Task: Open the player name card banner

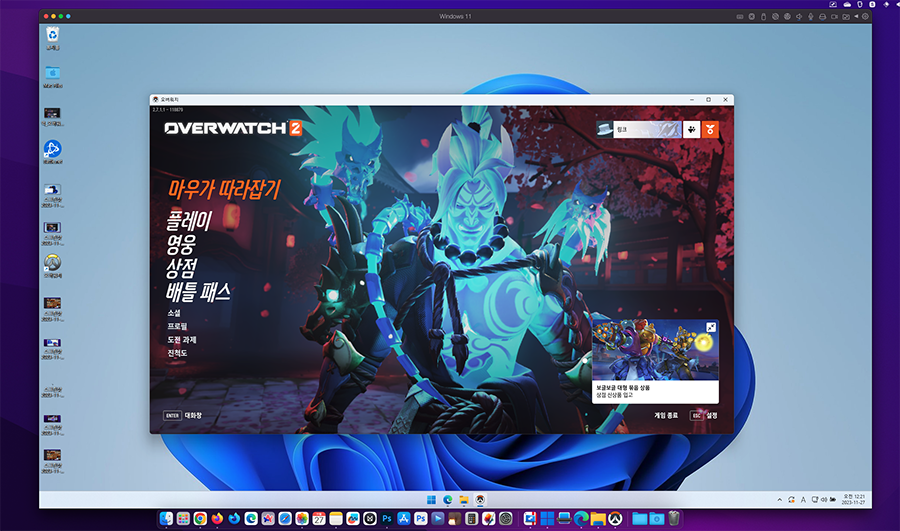Action: pyautogui.click(x=647, y=129)
